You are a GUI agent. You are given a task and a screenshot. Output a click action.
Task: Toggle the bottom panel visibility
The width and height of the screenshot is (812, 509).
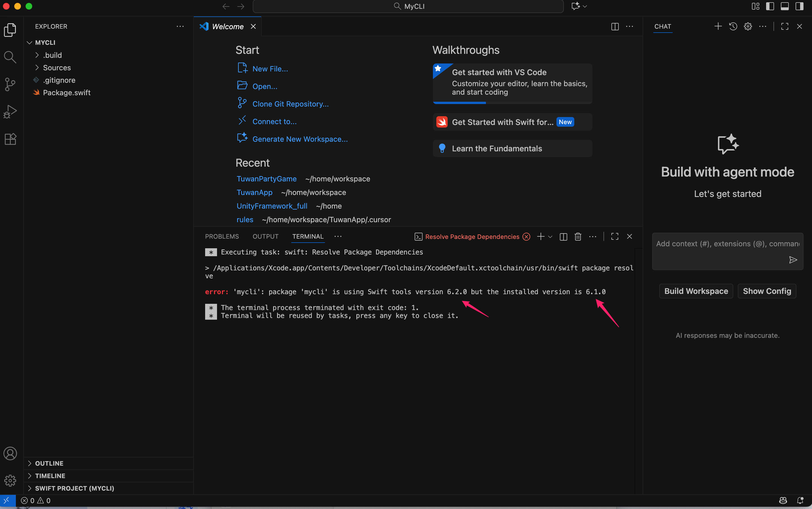[785, 7]
